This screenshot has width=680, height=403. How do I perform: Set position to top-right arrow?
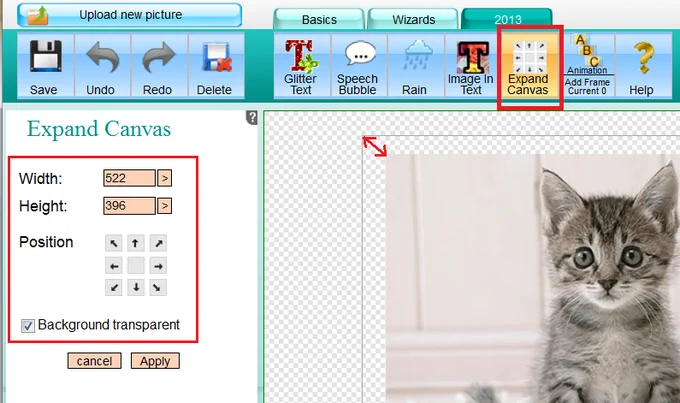coord(158,243)
